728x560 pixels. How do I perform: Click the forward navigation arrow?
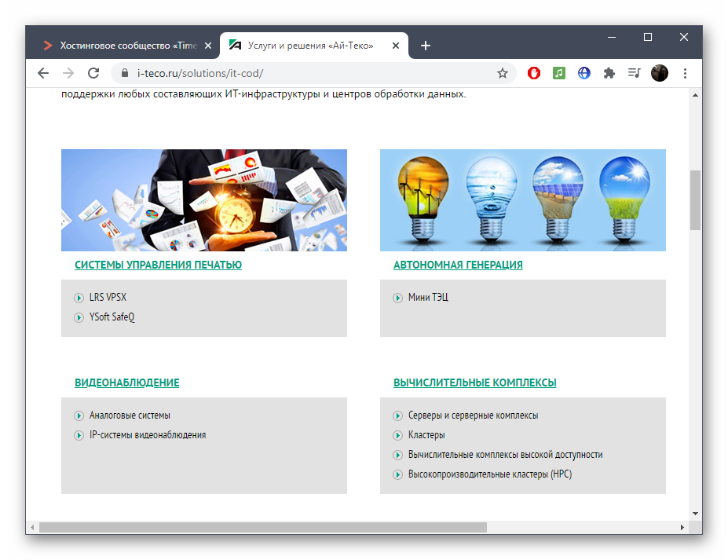(x=68, y=73)
